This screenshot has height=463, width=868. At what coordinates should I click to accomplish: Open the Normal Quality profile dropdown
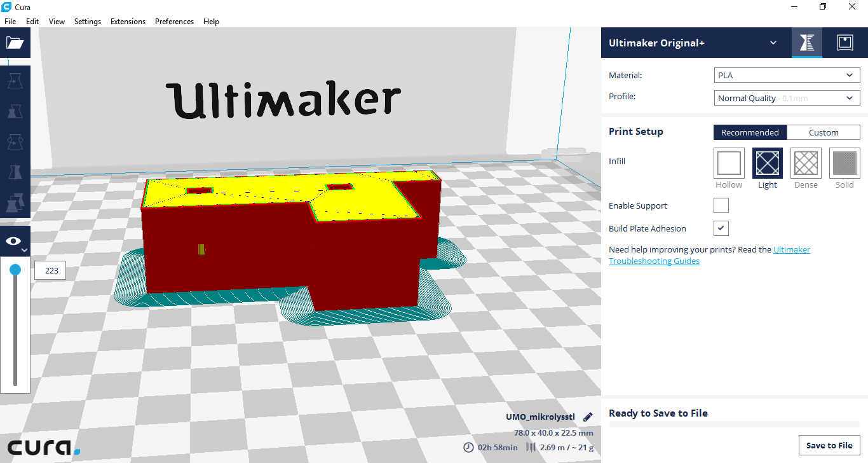coord(787,98)
